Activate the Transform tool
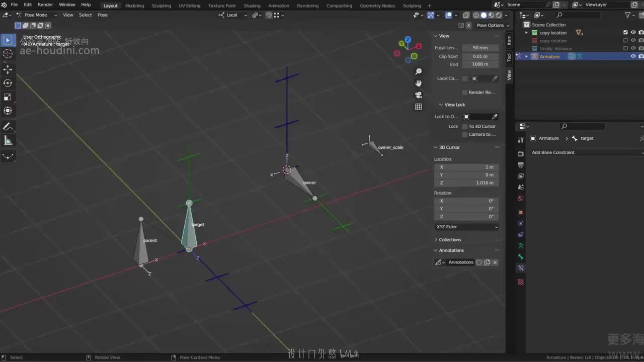Screen dimensions: 644x362 8,111
